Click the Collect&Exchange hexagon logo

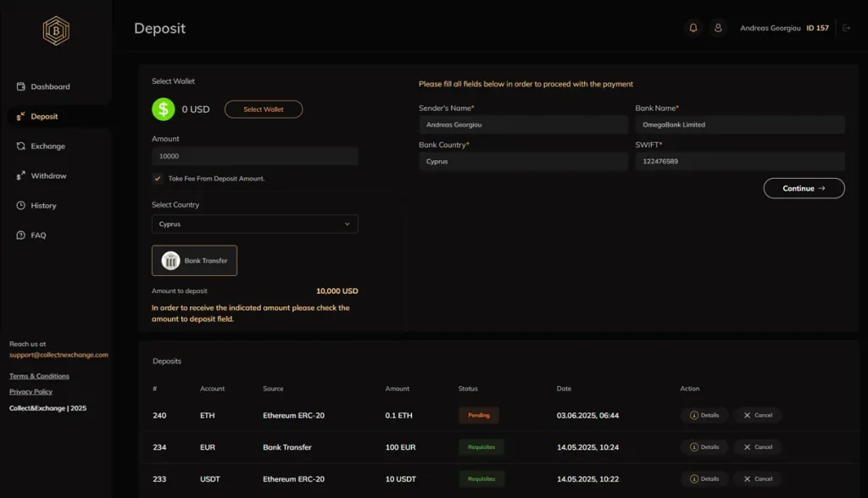click(x=56, y=30)
